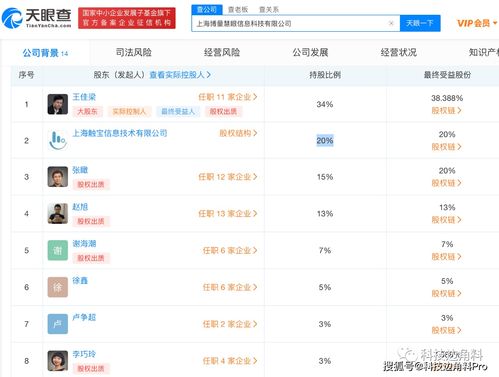Click the 实际控制人 tag
The image size is (499, 377).
pos(129,111)
